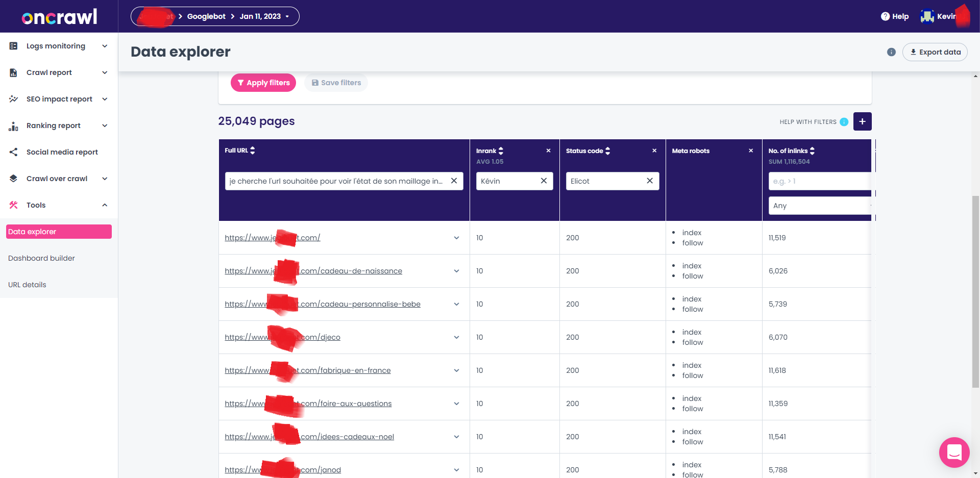Click the Help with filters info icon
The image size is (980, 478).
point(844,122)
